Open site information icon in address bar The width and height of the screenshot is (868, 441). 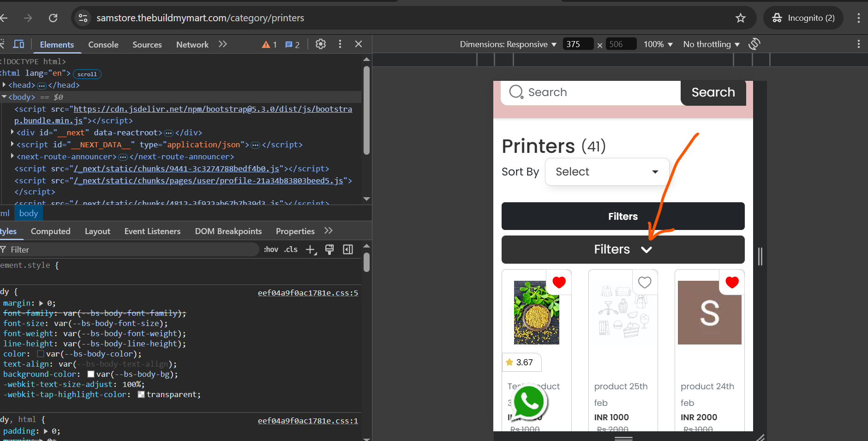click(83, 18)
